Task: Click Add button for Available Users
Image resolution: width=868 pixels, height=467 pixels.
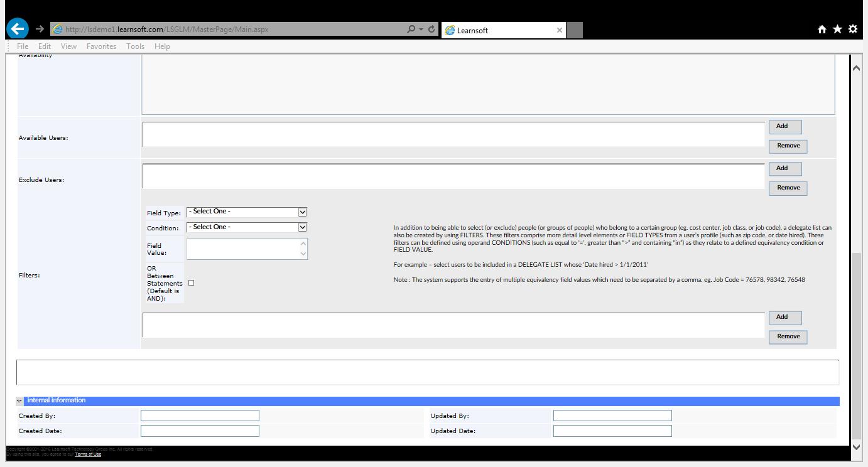Action: [x=784, y=127]
